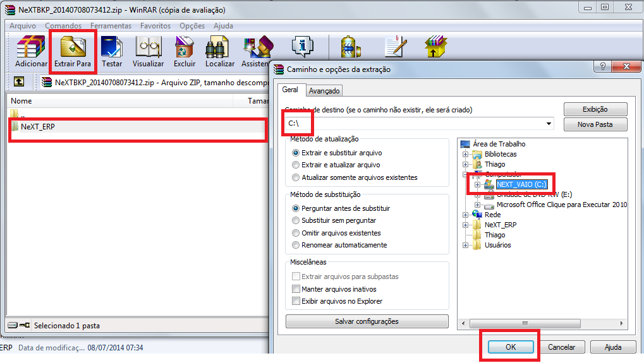Open the Ferramentas menu
This screenshot has width=644, height=363.
111,25
